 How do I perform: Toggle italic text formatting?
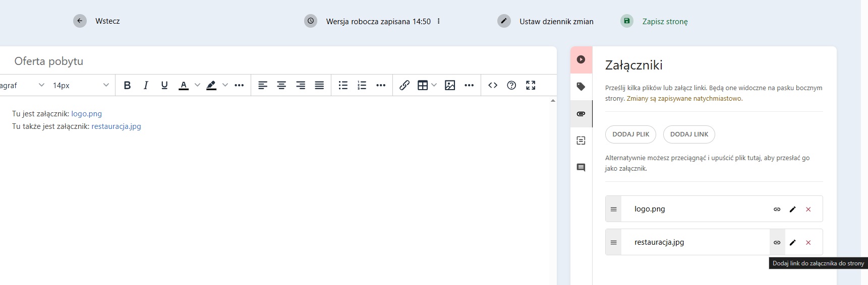[146, 86]
